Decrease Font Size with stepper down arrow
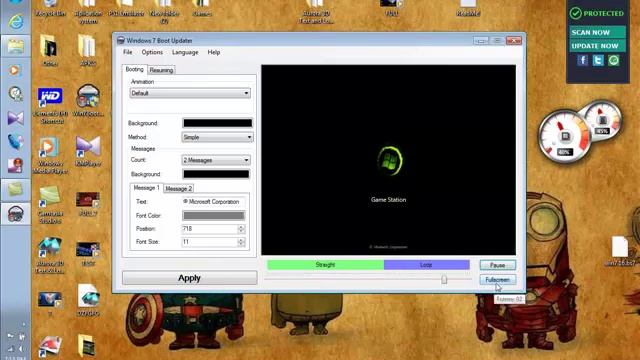Viewport: 640px width, 360px height. (241, 244)
